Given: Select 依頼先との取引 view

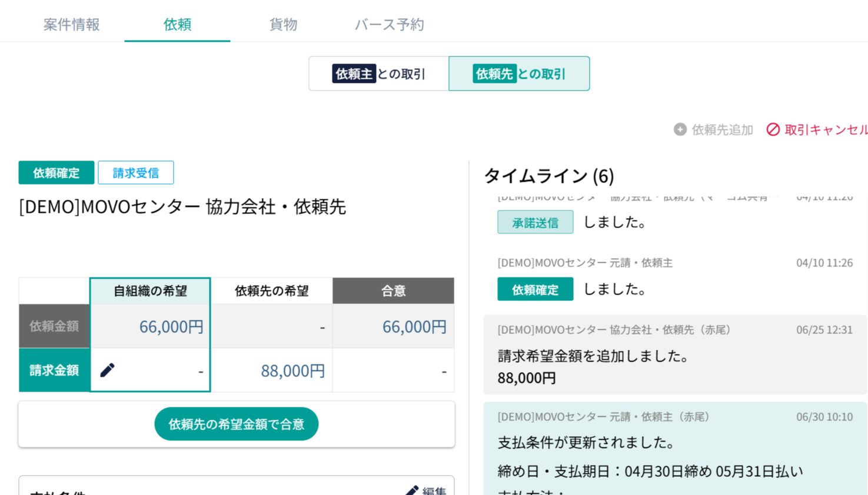Looking at the screenshot, I should (519, 73).
